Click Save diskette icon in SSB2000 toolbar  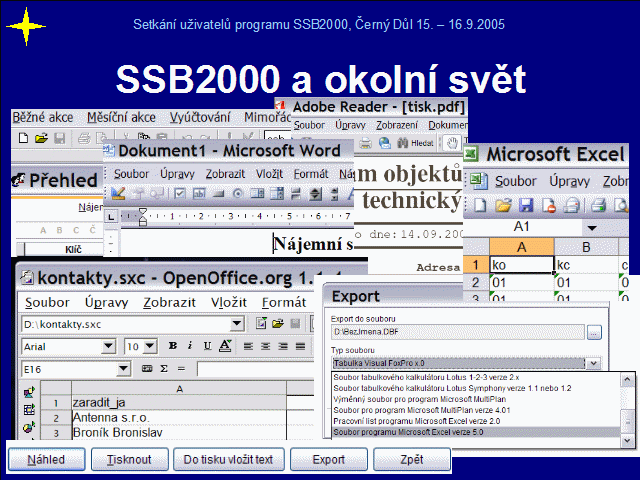point(60,138)
